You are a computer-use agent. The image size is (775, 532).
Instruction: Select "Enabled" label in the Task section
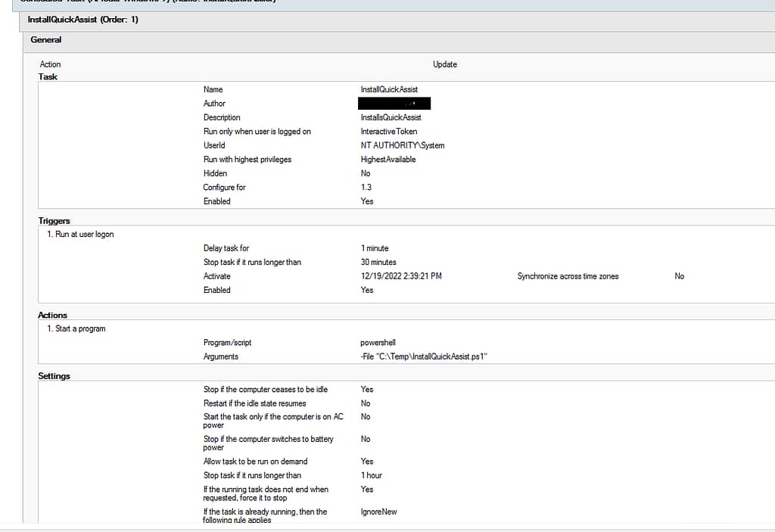pyautogui.click(x=217, y=201)
